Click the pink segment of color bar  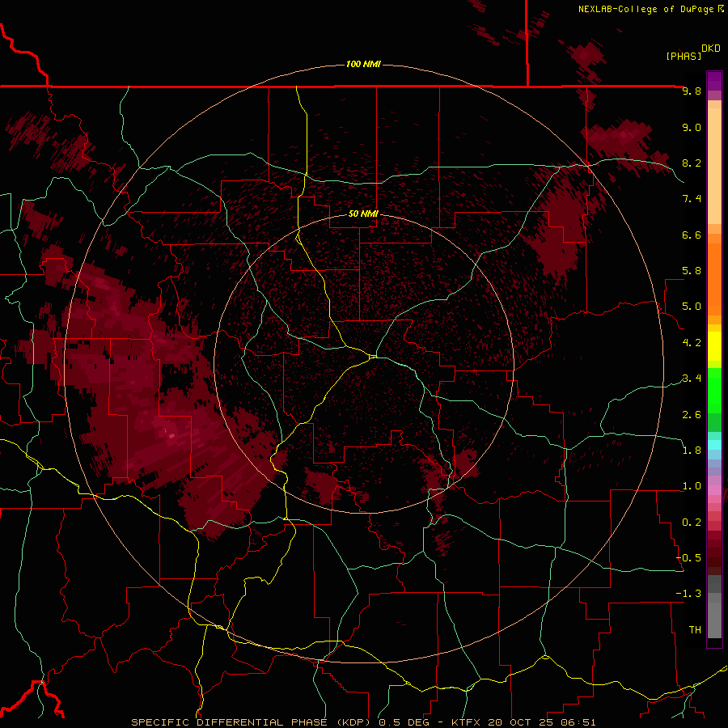[714, 490]
